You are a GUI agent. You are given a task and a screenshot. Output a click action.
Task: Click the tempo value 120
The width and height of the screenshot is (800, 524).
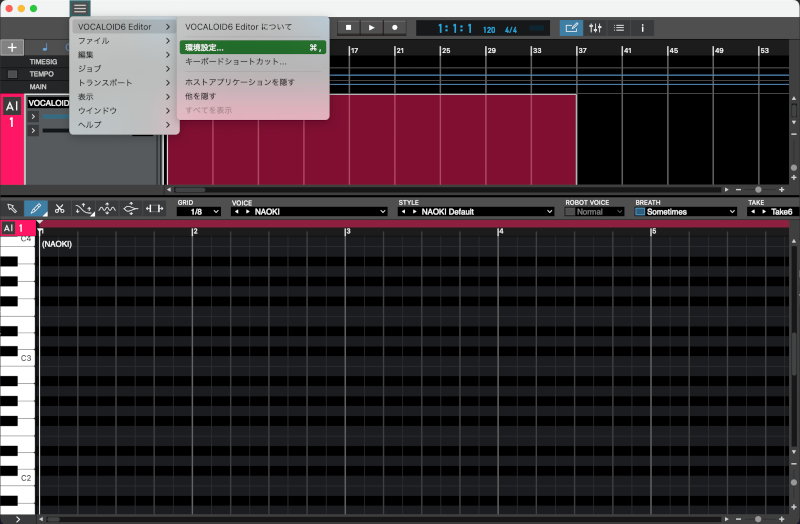coord(489,30)
